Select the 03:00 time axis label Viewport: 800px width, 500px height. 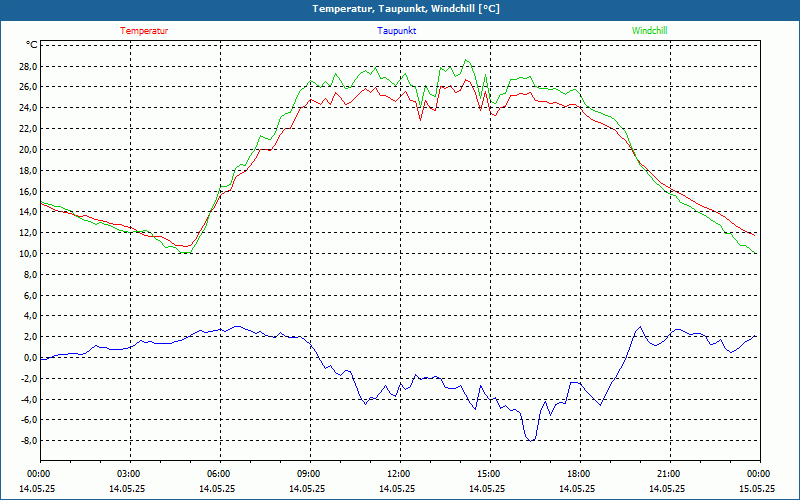(129, 474)
